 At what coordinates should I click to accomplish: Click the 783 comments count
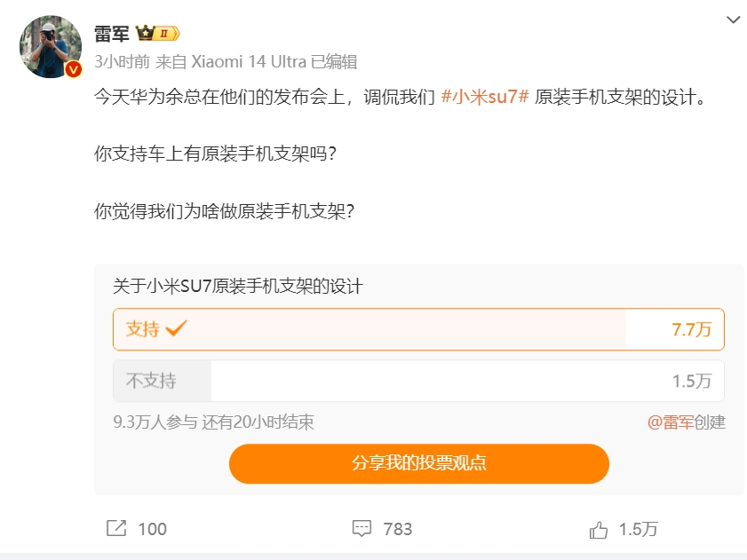coord(397,529)
